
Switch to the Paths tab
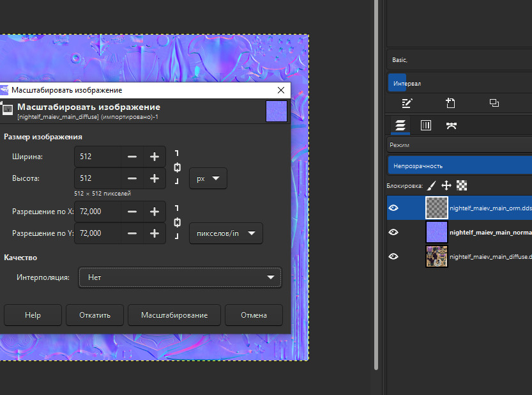tap(452, 125)
